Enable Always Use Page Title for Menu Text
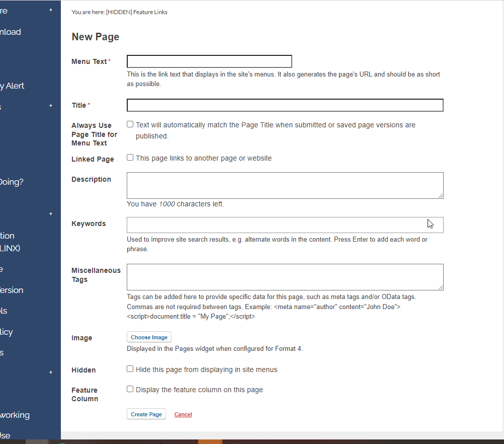Screen dimensions: 504x444 [130, 124]
